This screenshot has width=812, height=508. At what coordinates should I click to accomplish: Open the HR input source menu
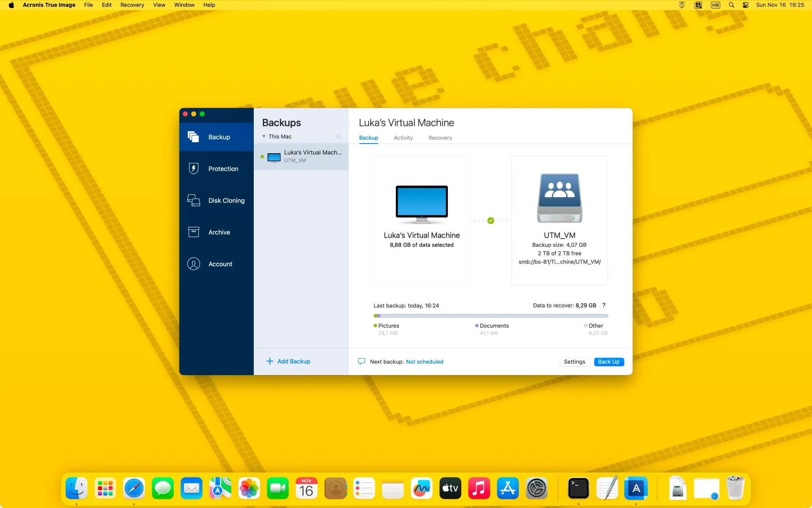715,5
